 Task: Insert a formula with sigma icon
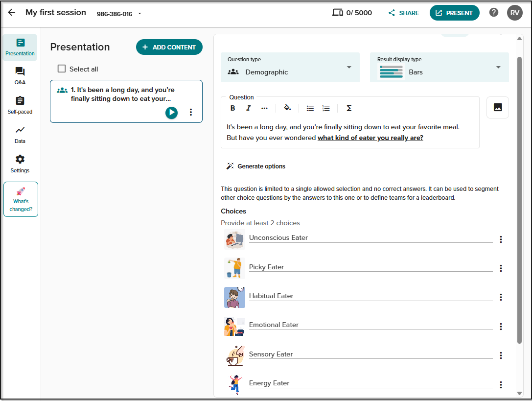coord(349,108)
